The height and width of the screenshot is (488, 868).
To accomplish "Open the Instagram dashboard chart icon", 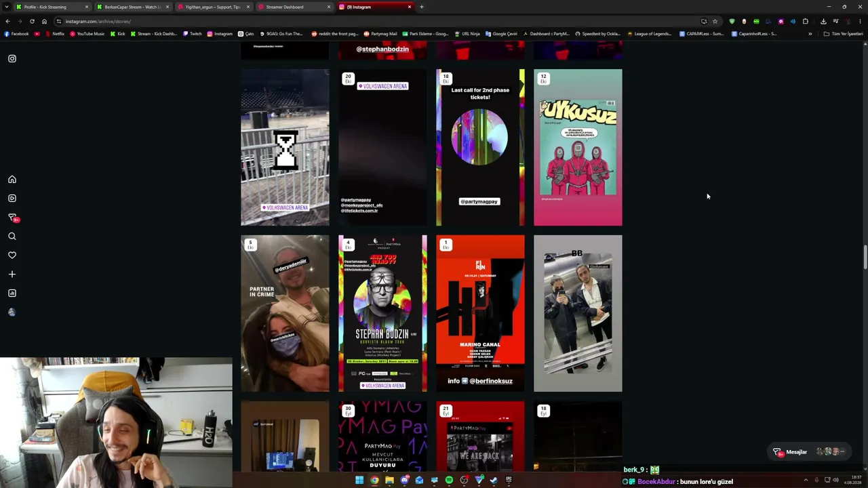I will [x=12, y=293].
